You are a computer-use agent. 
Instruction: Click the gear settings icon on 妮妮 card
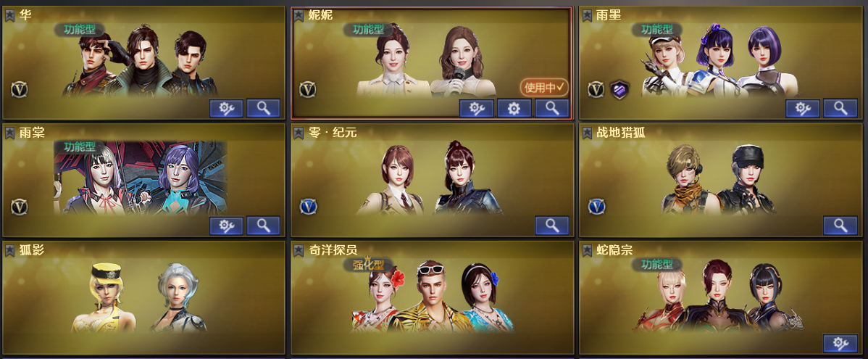click(514, 109)
